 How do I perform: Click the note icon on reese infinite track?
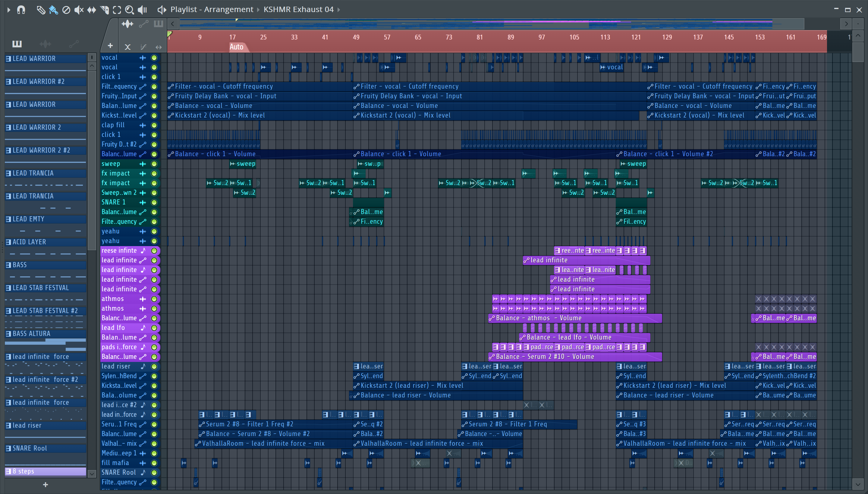click(143, 251)
